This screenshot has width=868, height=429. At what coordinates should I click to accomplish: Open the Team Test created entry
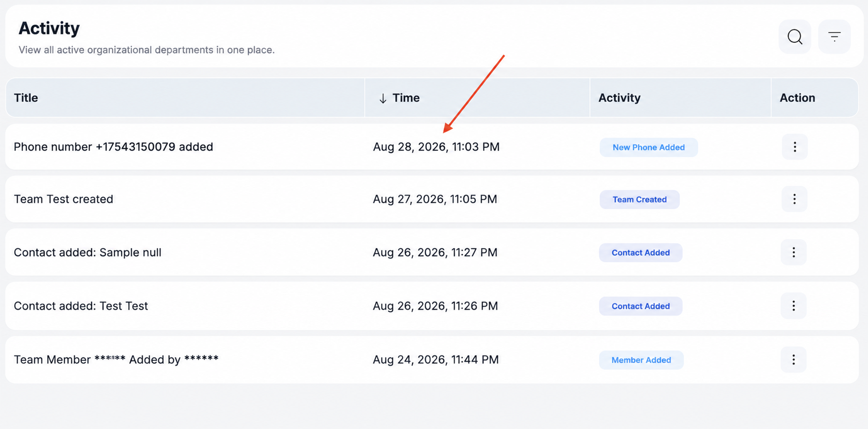[x=63, y=199]
